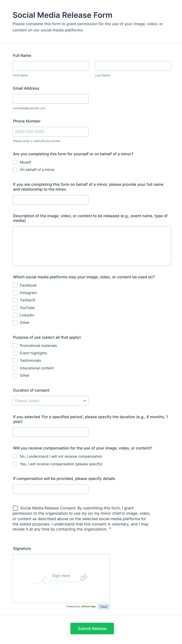
Task: Click the Duration of consent chevron arrow
Action: coord(85,400)
